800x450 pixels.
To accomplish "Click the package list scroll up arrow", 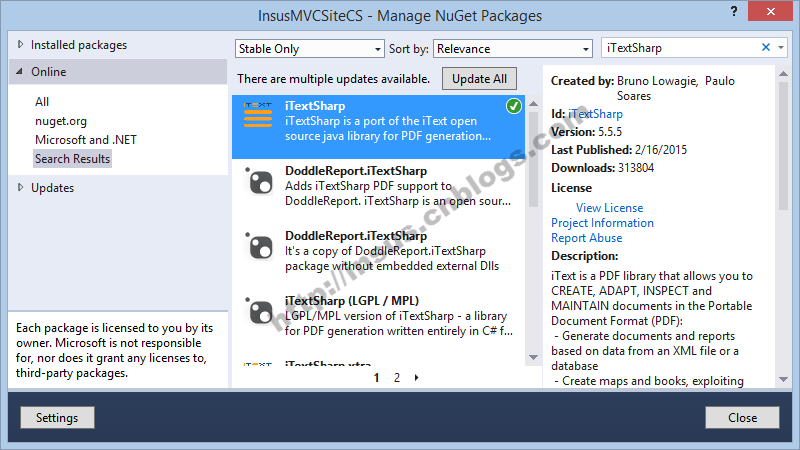I will [x=533, y=104].
